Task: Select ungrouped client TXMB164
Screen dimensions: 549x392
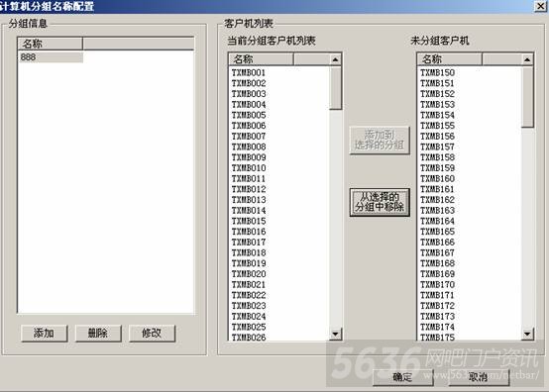Action: [437, 221]
